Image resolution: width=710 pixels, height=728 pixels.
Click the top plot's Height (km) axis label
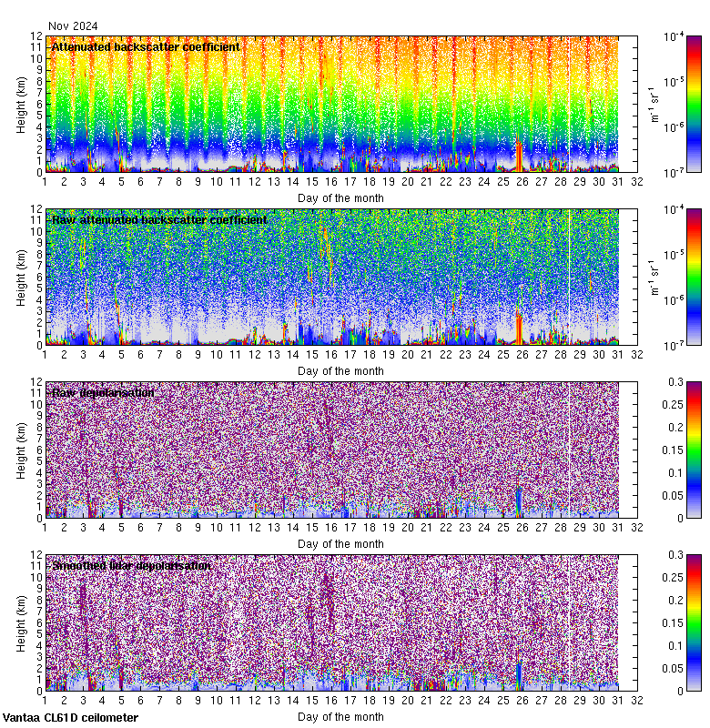point(21,104)
